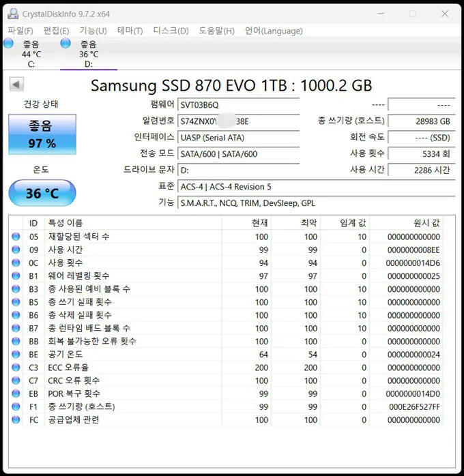Click status orb of row 0C 사용 횟수

(x=16, y=263)
